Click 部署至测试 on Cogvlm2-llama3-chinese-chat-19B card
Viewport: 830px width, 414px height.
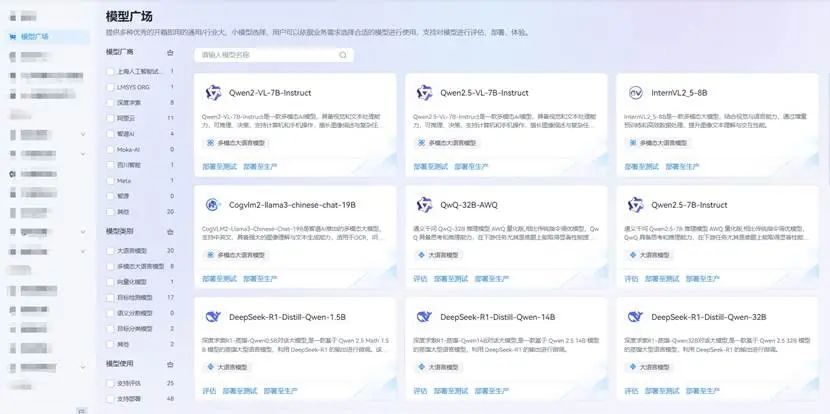coord(220,278)
